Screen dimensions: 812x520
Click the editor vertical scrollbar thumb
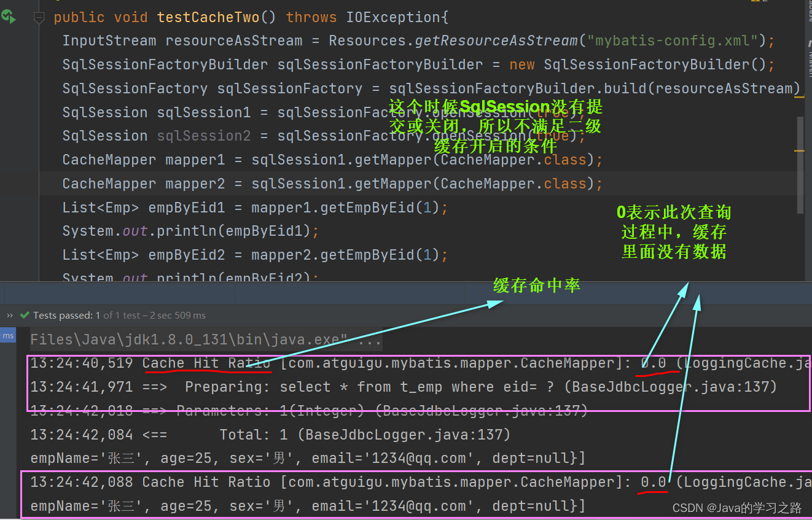[x=800, y=165]
